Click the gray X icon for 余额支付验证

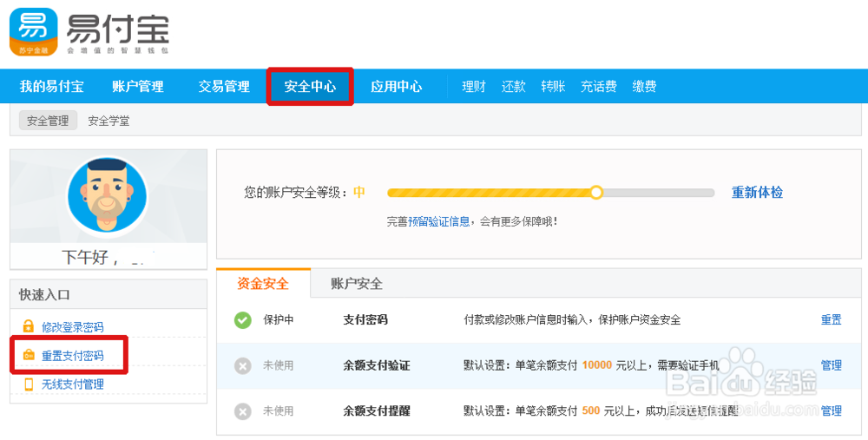point(242,366)
